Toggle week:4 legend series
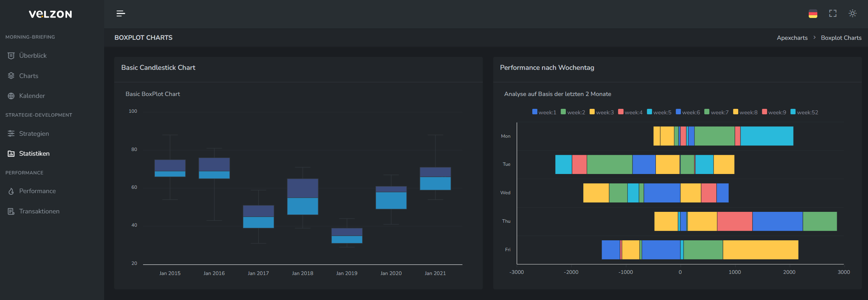Viewport: 868px width, 300px height. point(630,112)
